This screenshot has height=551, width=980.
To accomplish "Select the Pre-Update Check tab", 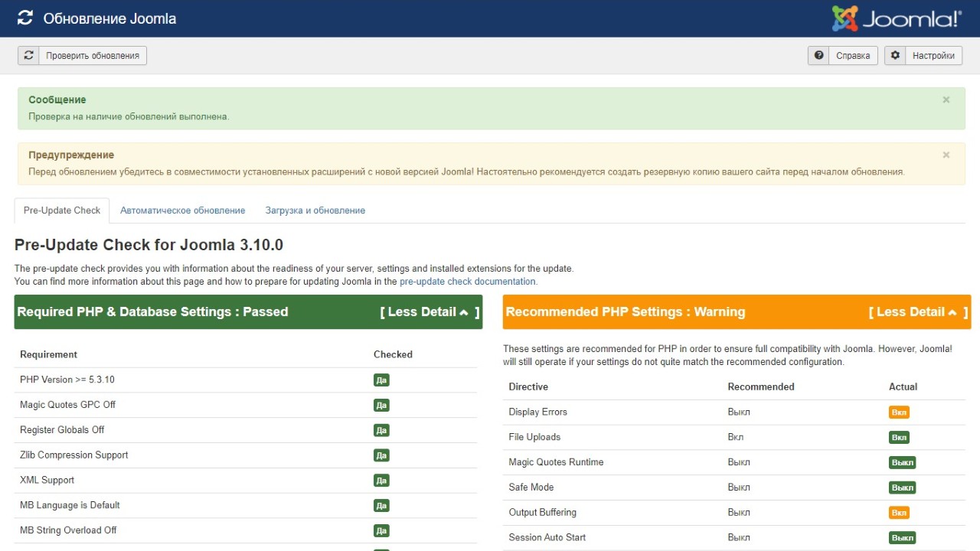I will tap(62, 210).
